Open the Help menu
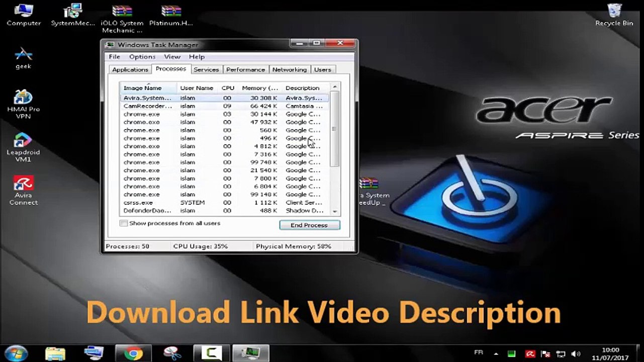Viewport: 644px width, 362px height. 197,57
